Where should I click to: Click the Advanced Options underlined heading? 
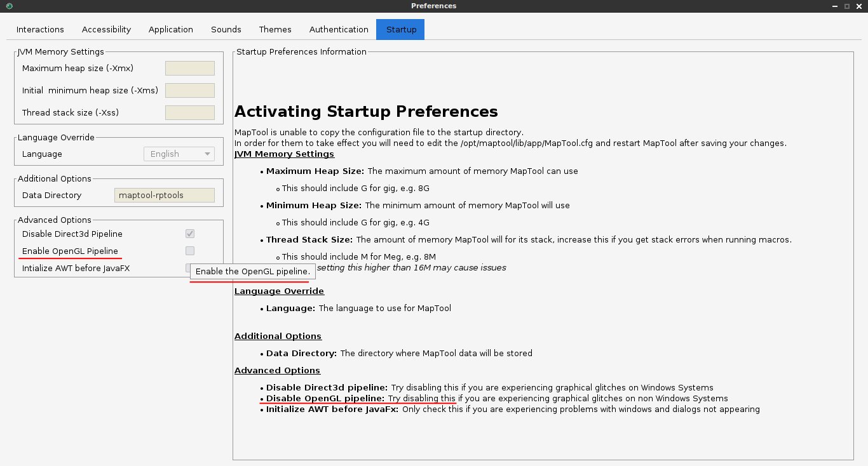pyautogui.click(x=277, y=370)
